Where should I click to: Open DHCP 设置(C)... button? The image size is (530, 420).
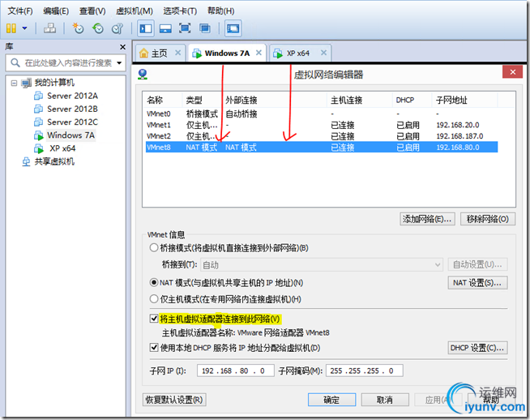pyautogui.click(x=477, y=348)
